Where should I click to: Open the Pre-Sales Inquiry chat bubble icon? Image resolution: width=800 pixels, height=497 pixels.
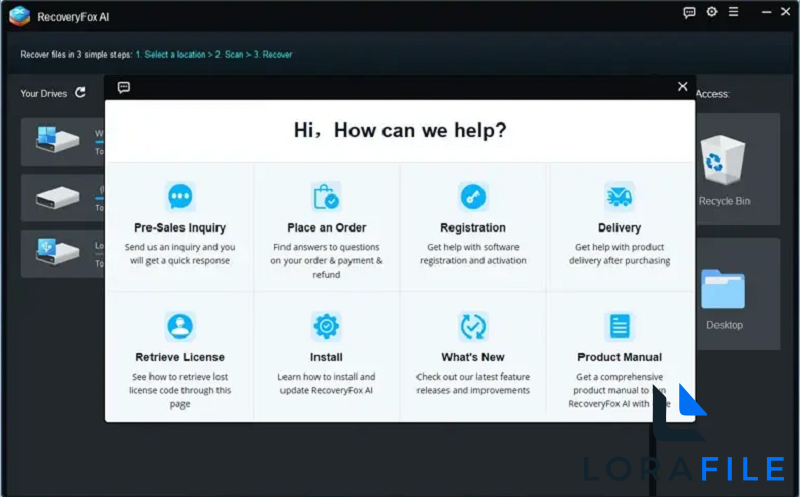pyautogui.click(x=180, y=196)
